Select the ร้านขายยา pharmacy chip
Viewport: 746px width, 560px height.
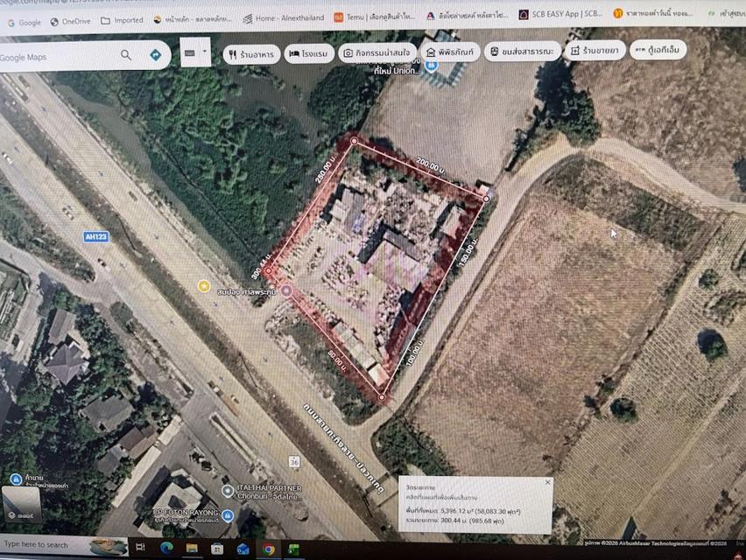point(595,51)
